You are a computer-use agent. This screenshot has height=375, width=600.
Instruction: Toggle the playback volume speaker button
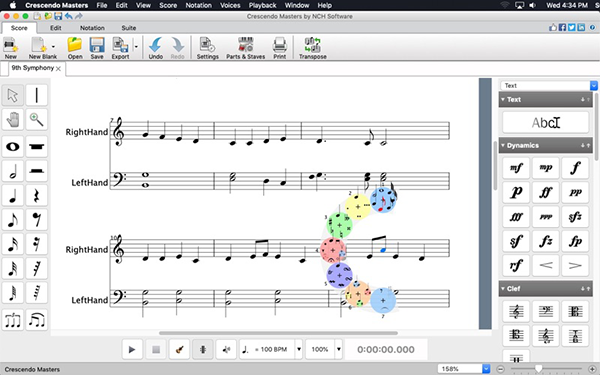pos(226,349)
